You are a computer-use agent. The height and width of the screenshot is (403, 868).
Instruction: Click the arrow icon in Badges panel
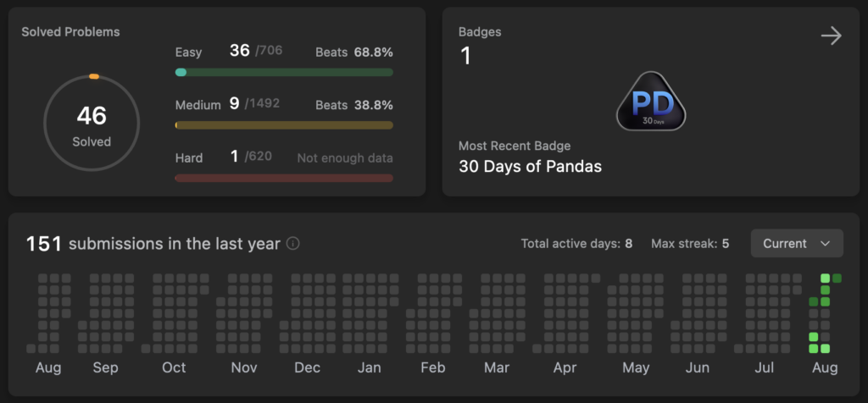(831, 36)
